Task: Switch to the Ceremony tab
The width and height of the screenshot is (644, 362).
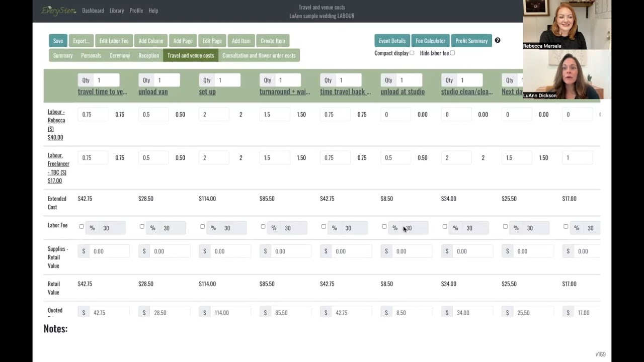Action: (120, 55)
